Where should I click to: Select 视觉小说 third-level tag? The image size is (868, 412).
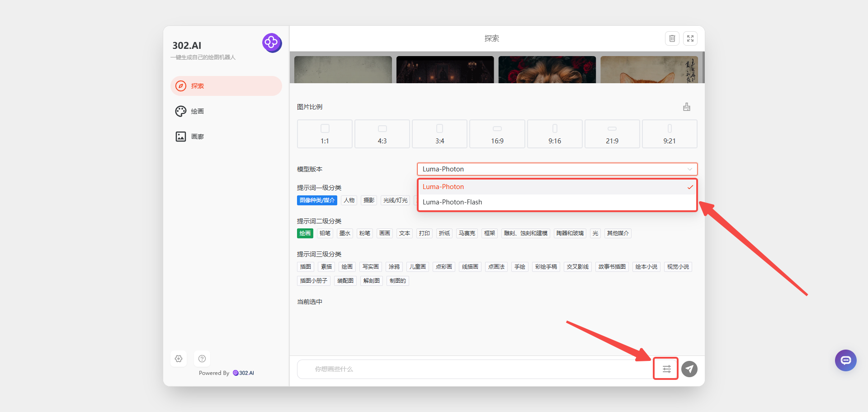678,267
